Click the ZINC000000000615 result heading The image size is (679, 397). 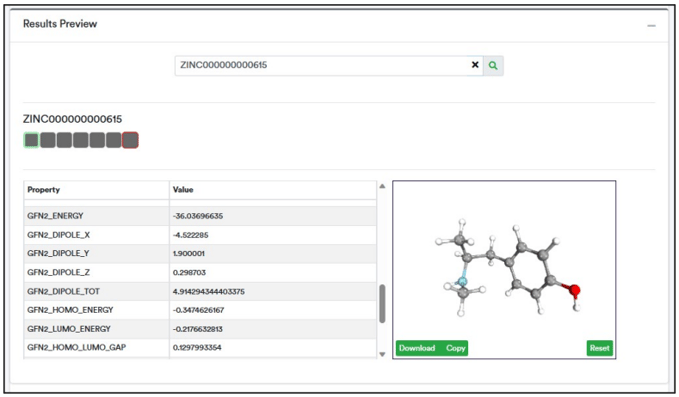point(72,119)
